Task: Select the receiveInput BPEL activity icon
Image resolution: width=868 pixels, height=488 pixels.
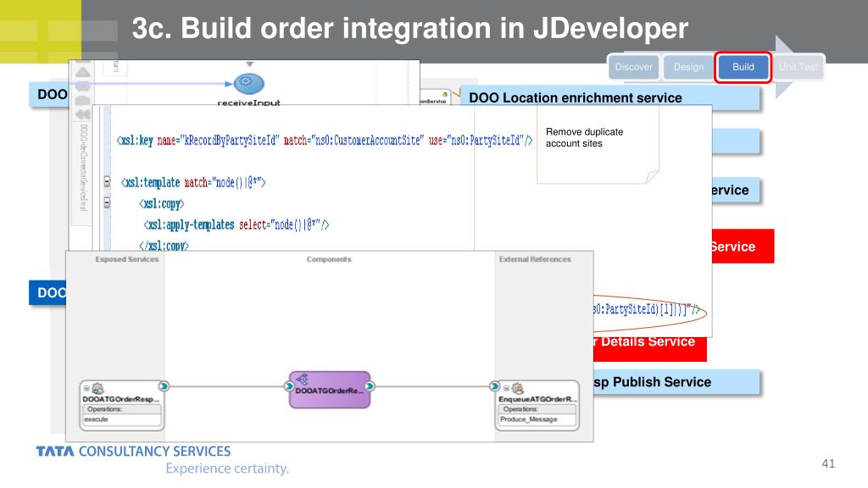Action: pos(249,84)
